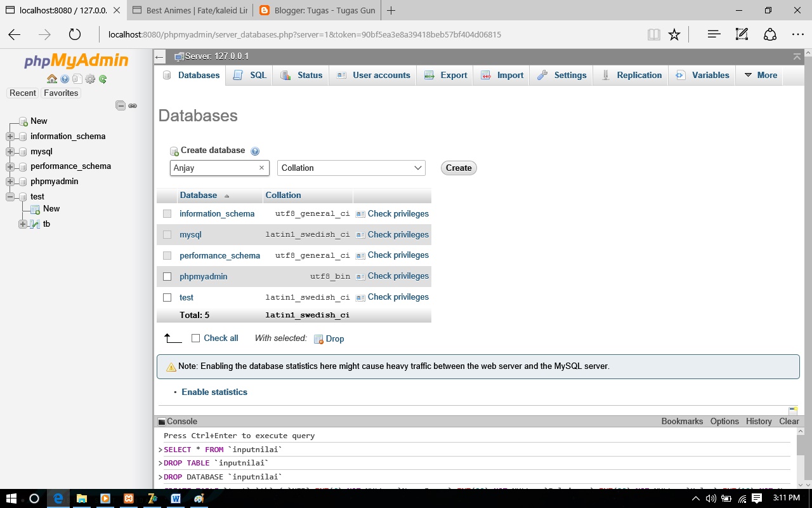Tick checkbox for performance_schema database row

[167, 256]
